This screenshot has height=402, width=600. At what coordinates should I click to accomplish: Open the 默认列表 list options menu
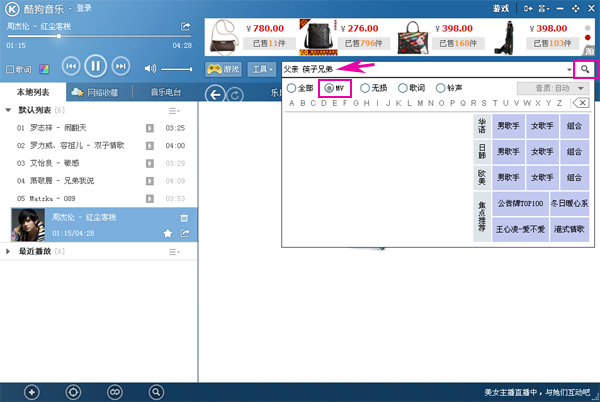pyautogui.click(x=174, y=111)
